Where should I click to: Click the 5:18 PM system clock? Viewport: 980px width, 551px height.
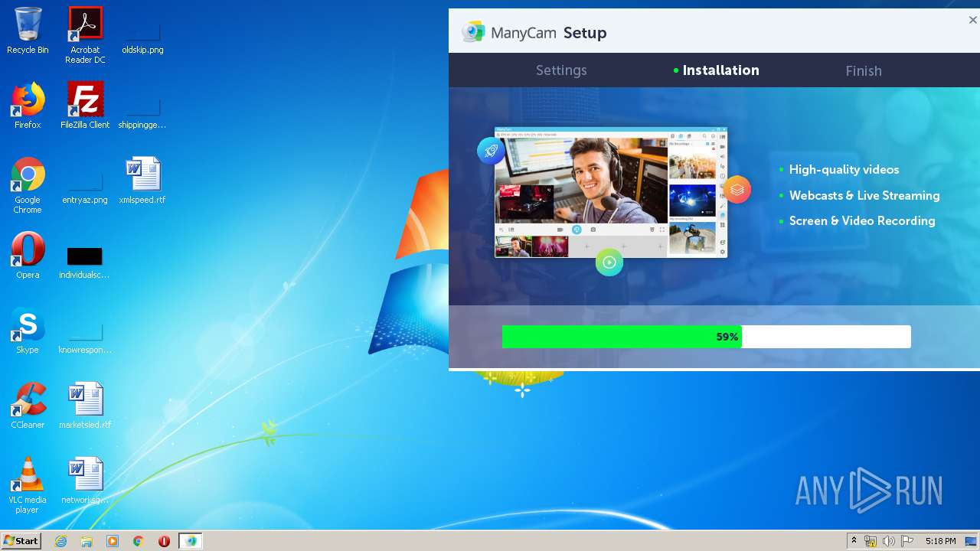tap(940, 541)
